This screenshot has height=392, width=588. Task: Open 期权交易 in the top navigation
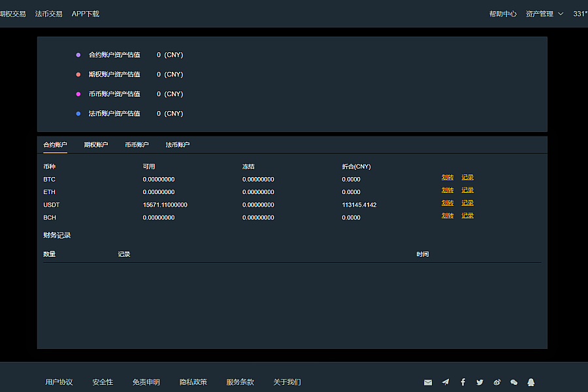(x=13, y=14)
